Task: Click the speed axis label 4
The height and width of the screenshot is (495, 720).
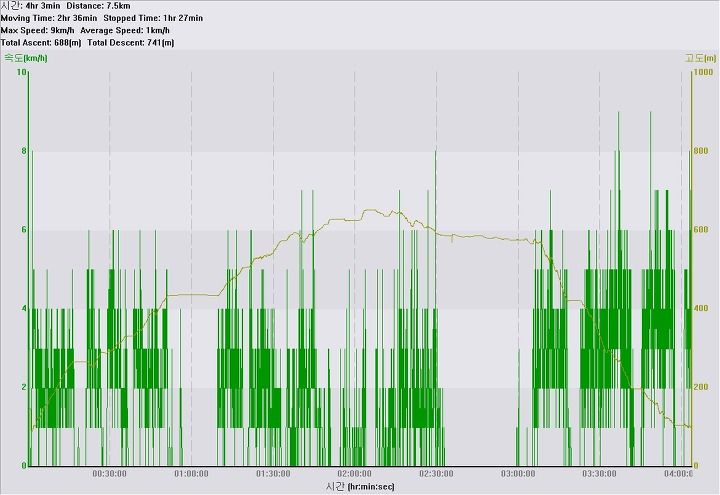Action: [24, 309]
